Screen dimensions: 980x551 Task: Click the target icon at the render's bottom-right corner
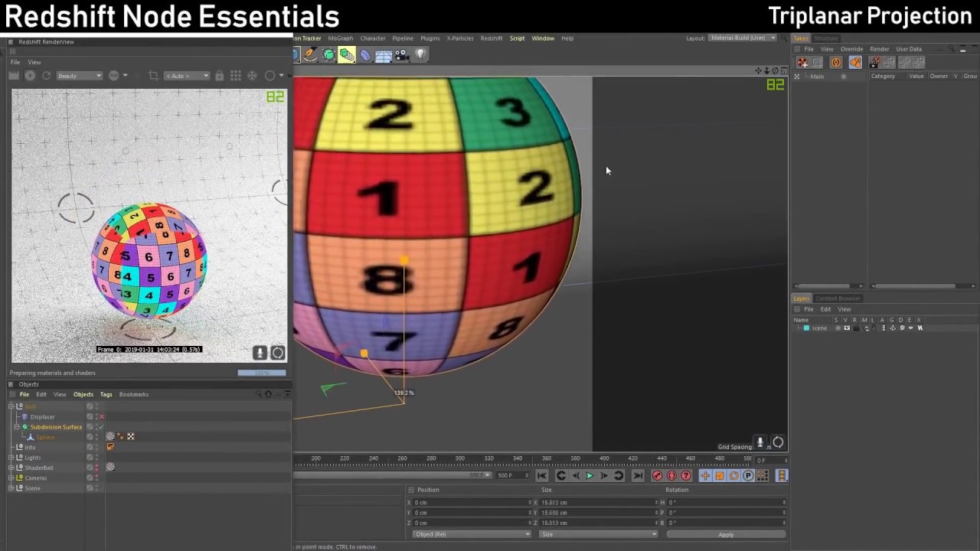pyautogui.click(x=278, y=353)
